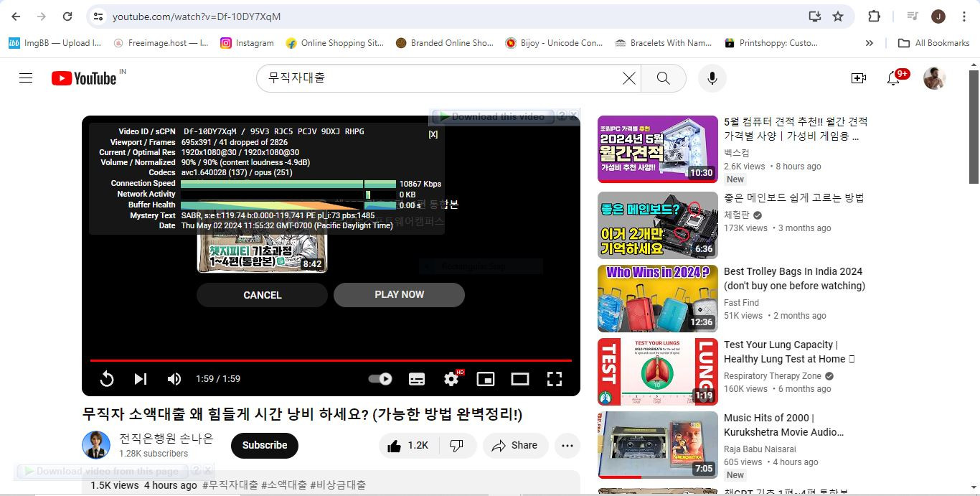Go back in browser

(x=16, y=17)
